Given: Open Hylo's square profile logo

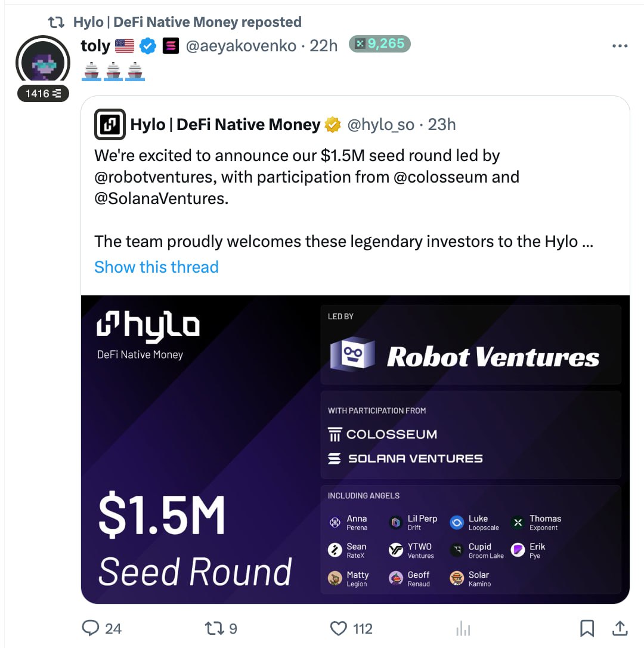Looking at the screenshot, I should point(110,124).
